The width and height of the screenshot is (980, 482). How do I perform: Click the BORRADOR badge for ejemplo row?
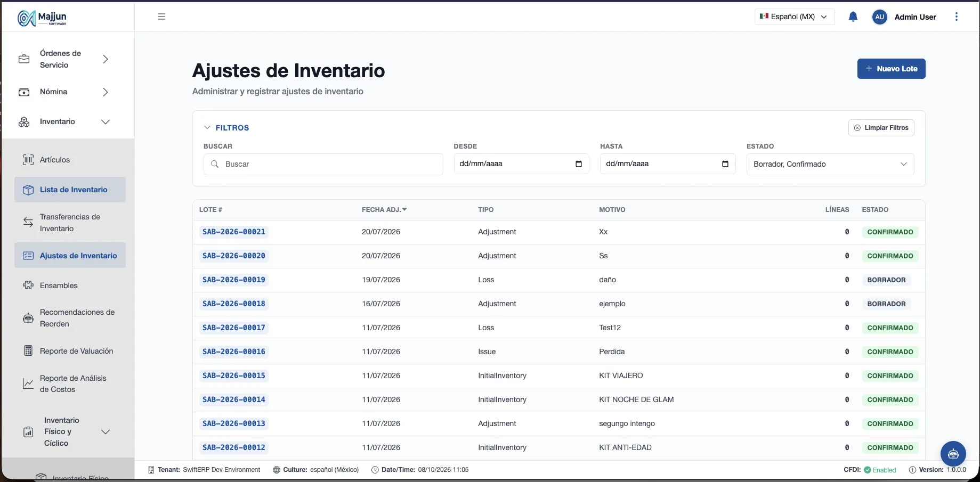(x=886, y=304)
